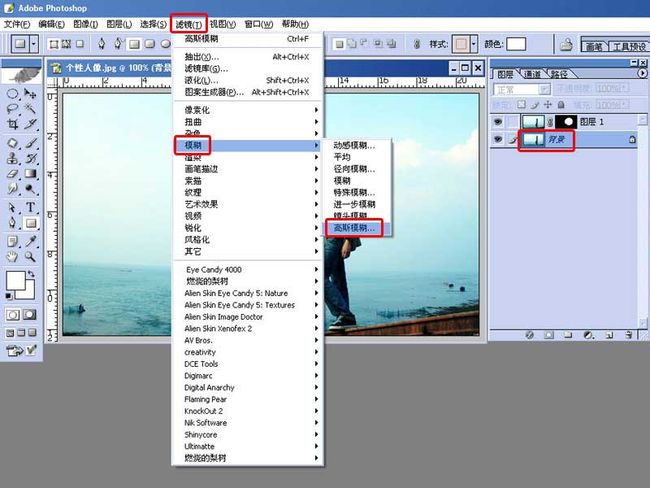Viewport: 650px width, 488px height.
Task: Hide 背景 layer via eye icon
Action: click(x=498, y=139)
